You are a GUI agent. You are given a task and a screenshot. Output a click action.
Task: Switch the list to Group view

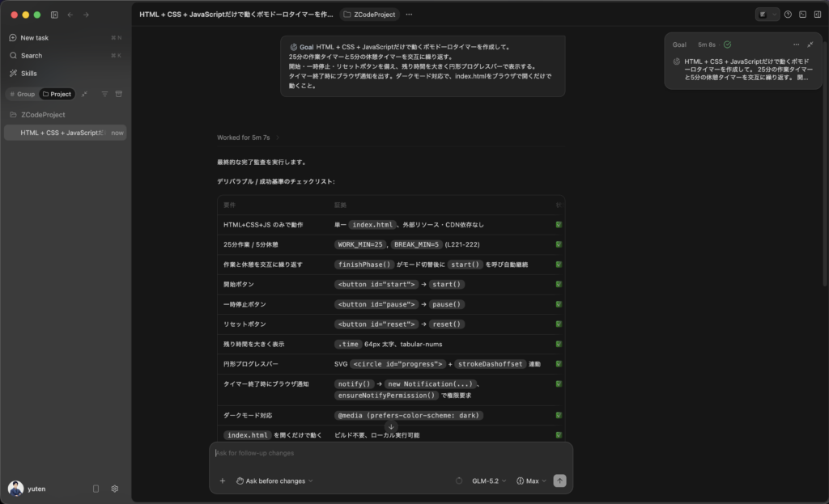click(x=22, y=94)
